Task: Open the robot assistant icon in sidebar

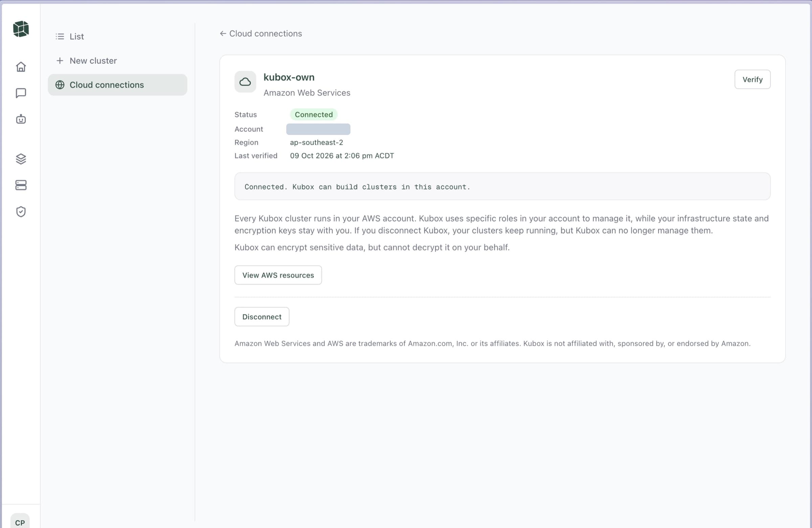Action: [x=21, y=119]
